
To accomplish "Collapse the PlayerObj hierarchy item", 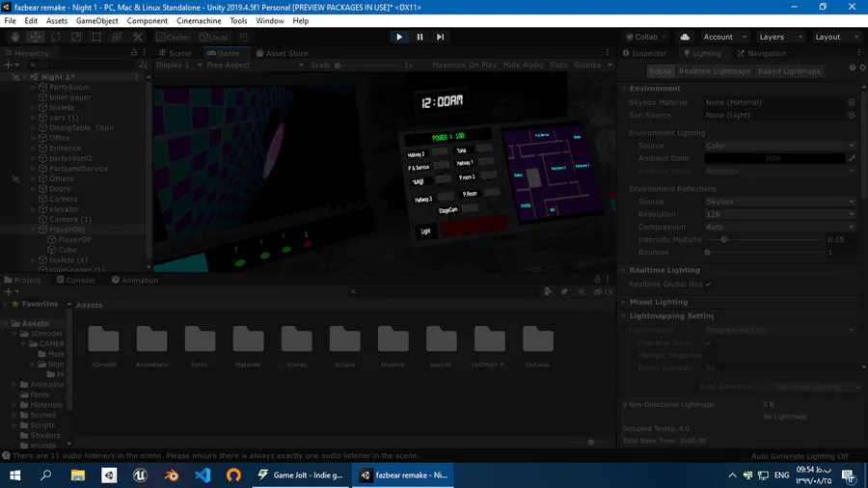I will [33, 230].
